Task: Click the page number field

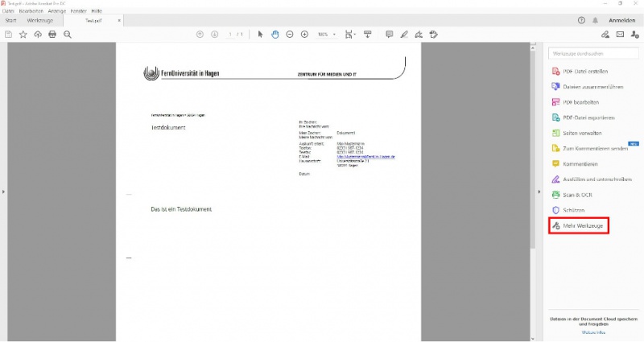Action: pyautogui.click(x=230, y=35)
